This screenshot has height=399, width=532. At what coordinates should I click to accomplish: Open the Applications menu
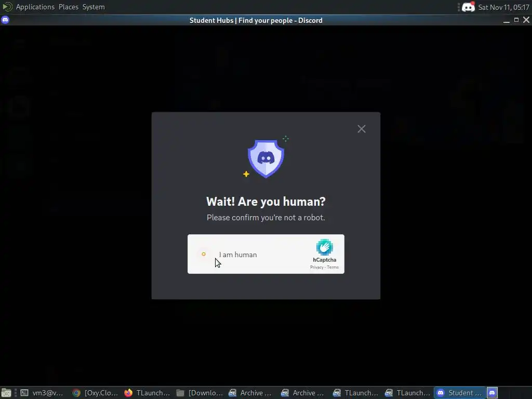pyautogui.click(x=35, y=7)
